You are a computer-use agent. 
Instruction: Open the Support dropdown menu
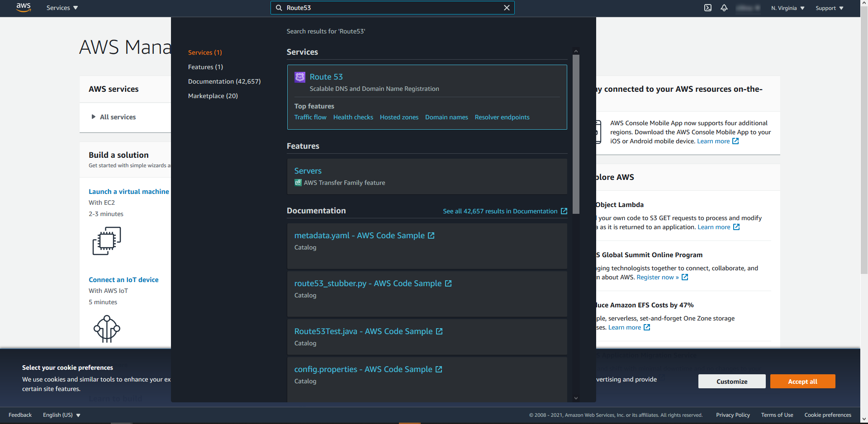coord(830,8)
